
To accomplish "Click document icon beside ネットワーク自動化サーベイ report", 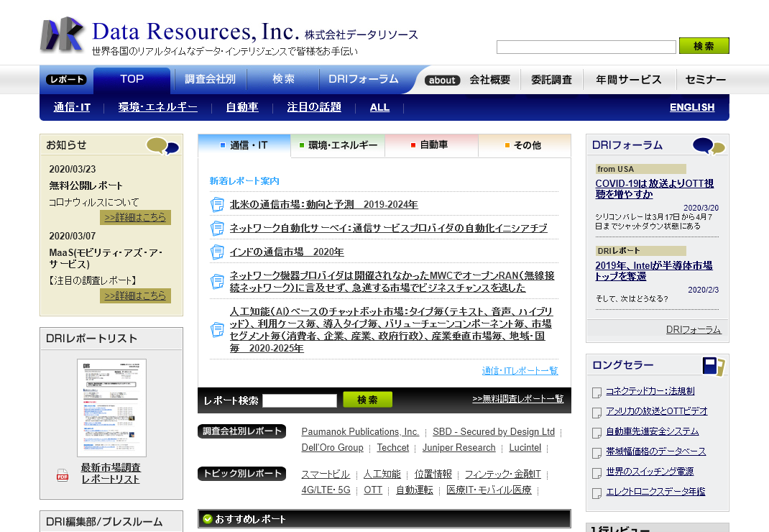I will point(217,228).
